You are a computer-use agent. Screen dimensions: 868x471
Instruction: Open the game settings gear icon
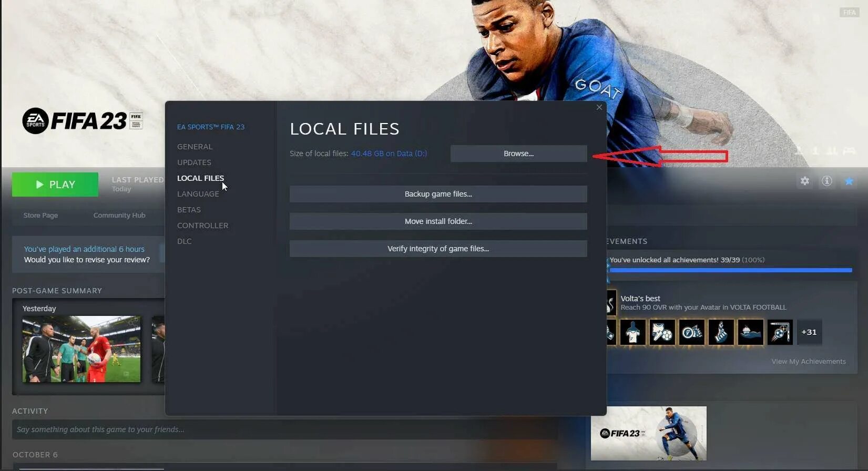(x=805, y=181)
